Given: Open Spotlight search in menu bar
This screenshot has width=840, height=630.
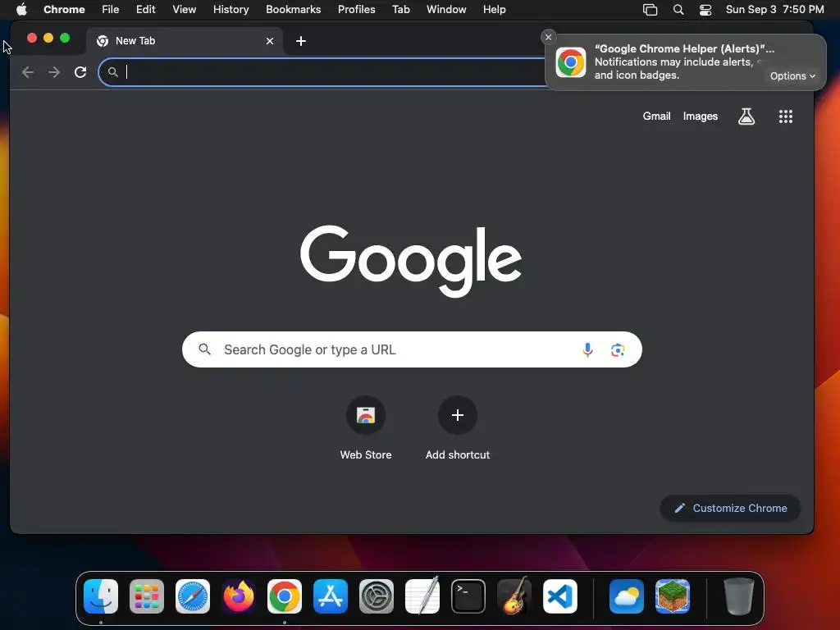Looking at the screenshot, I should [678, 10].
